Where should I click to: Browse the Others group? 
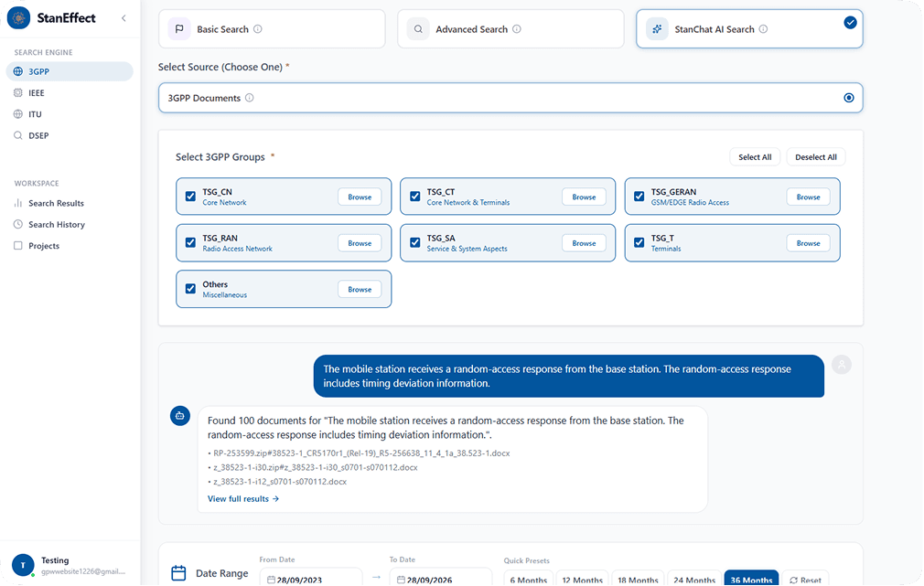pos(360,289)
